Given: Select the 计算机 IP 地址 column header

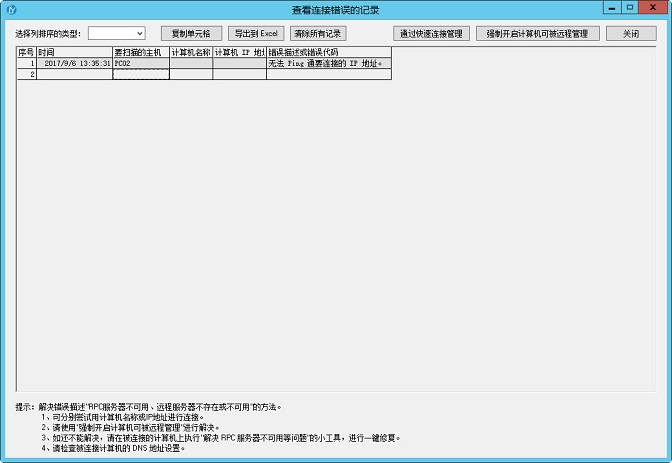Looking at the screenshot, I should click(239, 51).
